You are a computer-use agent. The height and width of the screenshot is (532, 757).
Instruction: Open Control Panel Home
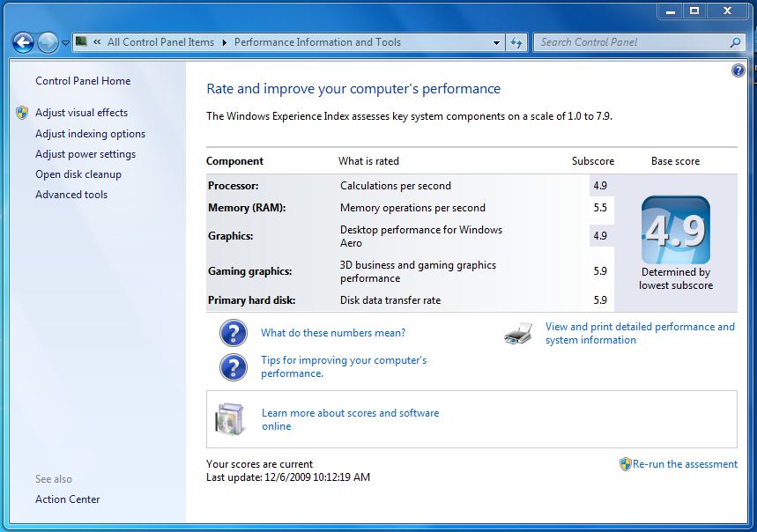click(83, 80)
